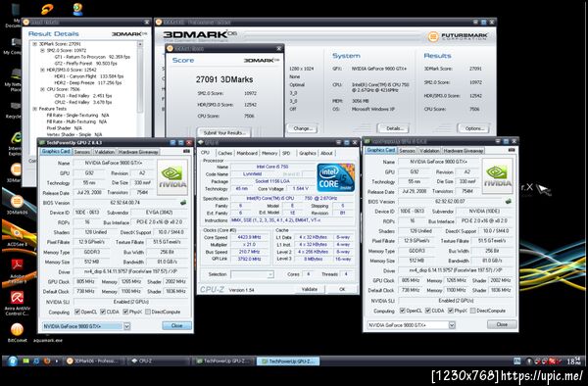Click the Details... button under System
This screenshot has height=386, width=588.
coord(394,128)
